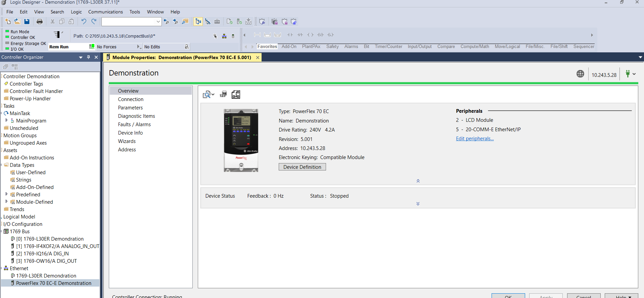644x298 pixels.
Task: Click the network RSWho icon beside path
Action: [x=224, y=36]
